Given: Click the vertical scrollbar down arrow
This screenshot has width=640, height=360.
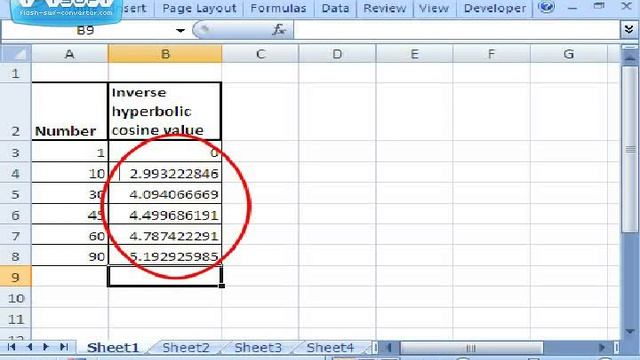Looking at the screenshot, I should 629,331.
